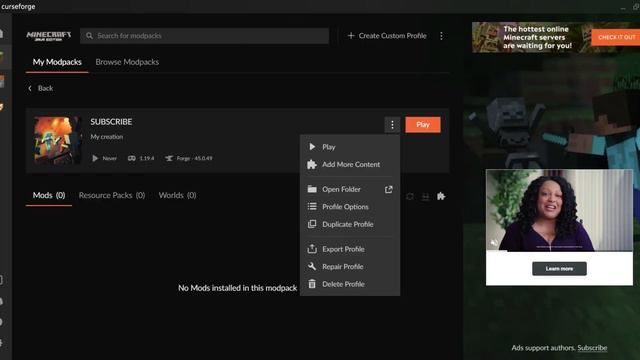The width and height of the screenshot is (640, 360).
Task: Click the Forge - 45.0.49 version text
Action: (194, 158)
